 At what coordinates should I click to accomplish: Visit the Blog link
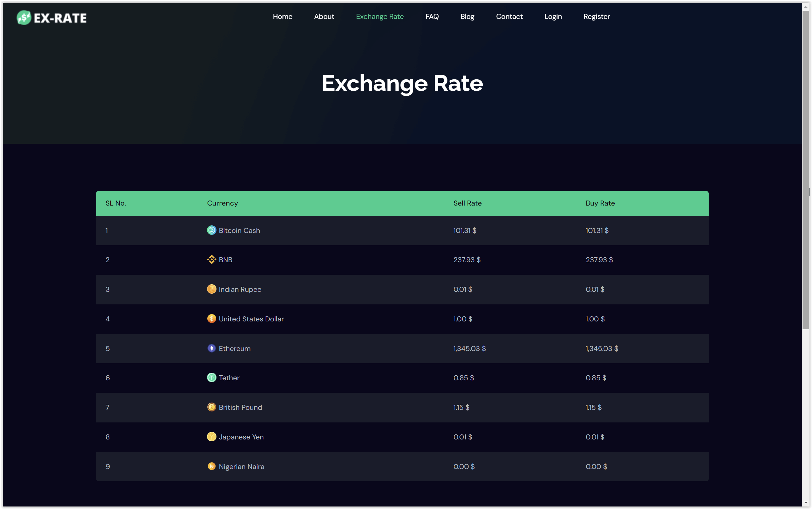(x=467, y=16)
